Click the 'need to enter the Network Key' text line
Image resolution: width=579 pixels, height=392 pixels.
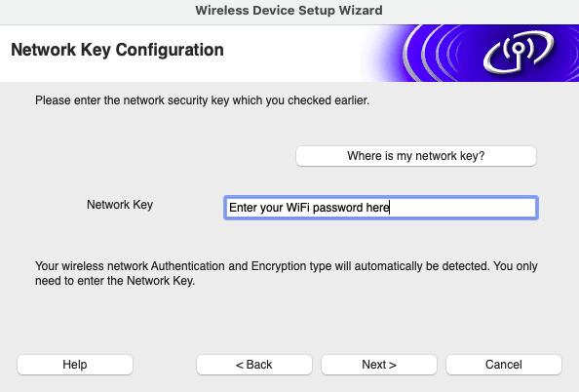pos(115,281)
